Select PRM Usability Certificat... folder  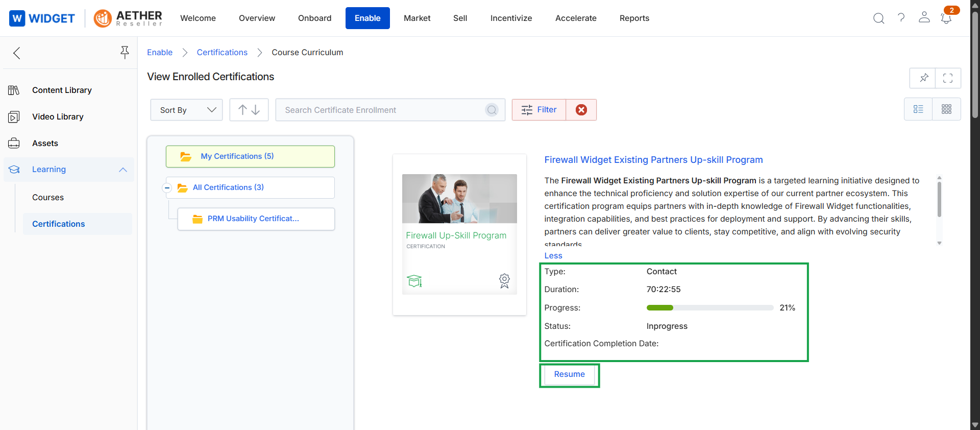click(x=256, y=219)
